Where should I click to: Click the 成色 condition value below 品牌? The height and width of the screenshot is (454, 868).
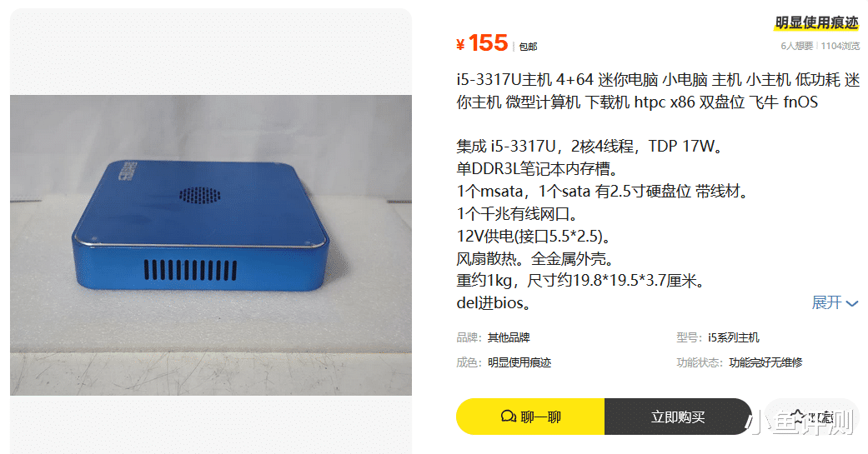(x=519, y=362)
